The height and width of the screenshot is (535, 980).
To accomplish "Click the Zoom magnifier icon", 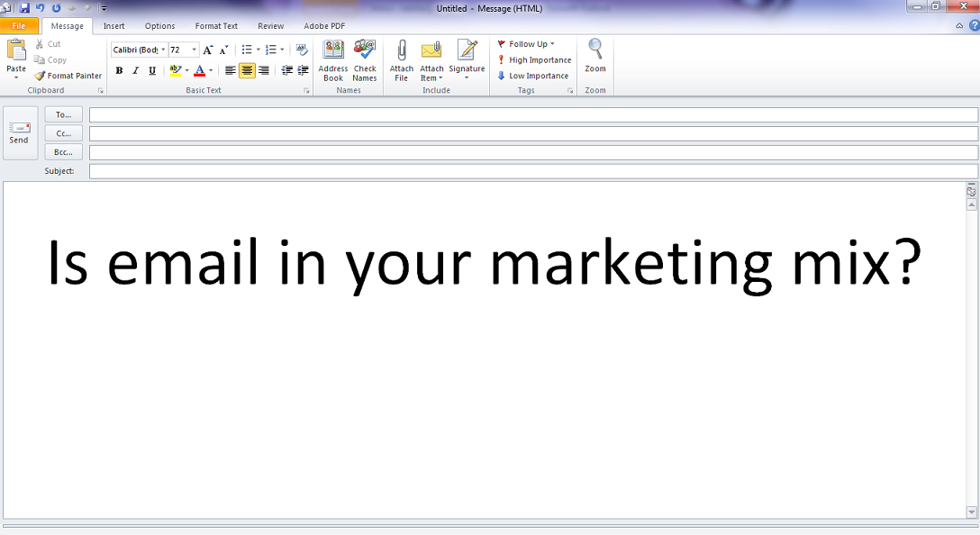I will (595, 50).
